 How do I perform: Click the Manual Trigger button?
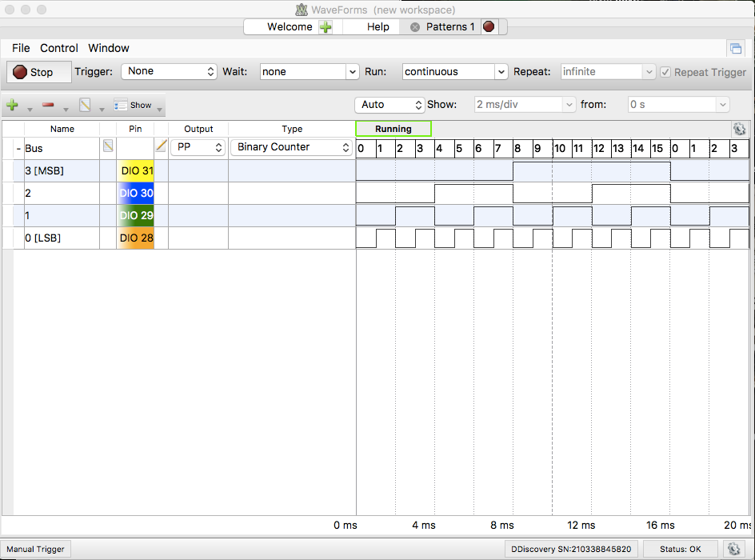(35, 549)
